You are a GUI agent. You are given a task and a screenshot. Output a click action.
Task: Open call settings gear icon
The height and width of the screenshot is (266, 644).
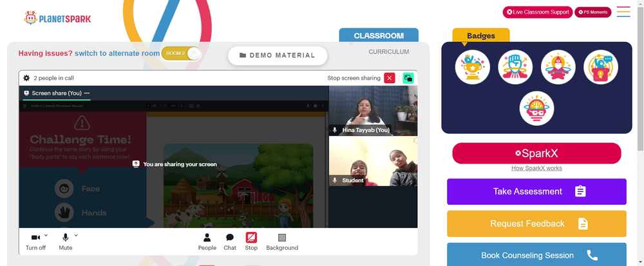(x=26, y=78)
